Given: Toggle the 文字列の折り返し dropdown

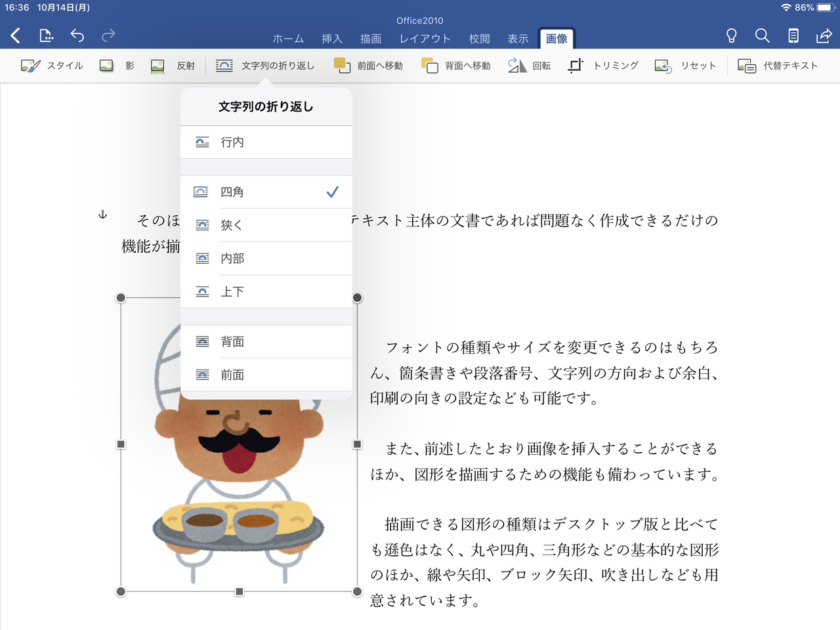Looking at the screenshot, I should pyautogui.click(x=265, y=66).
